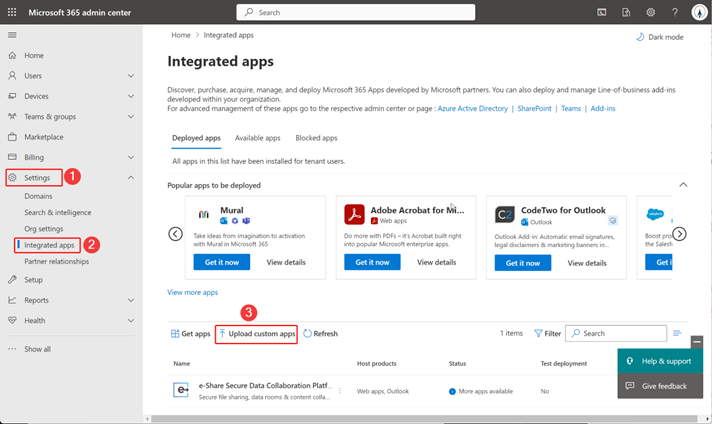The image size is (712, 424).
Task: Click Show all in navigation
Action: point(37,349)
